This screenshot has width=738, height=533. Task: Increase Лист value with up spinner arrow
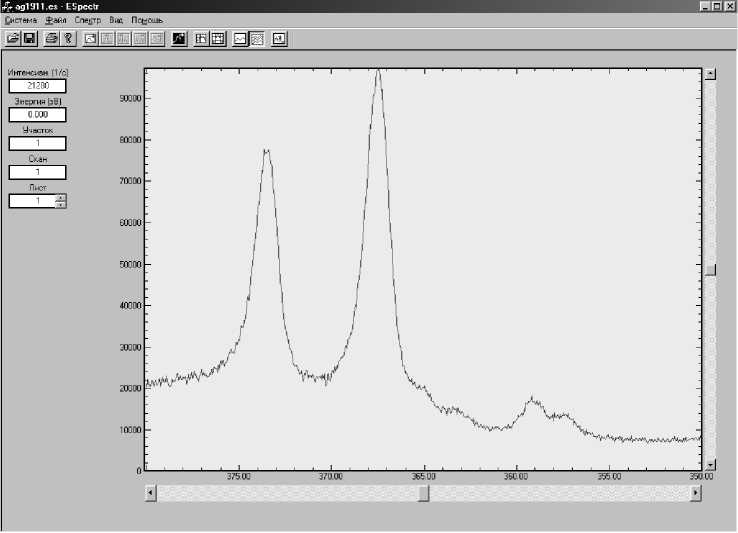(61, 197)
